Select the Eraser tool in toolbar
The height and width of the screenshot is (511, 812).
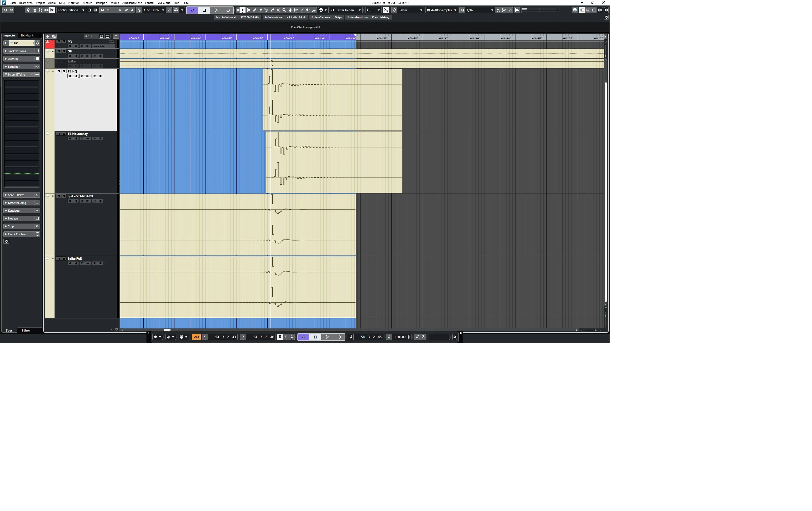pos(260,10)
